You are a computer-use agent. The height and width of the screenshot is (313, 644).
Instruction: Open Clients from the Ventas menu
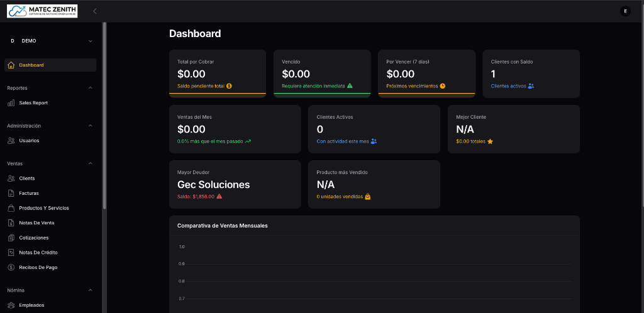[x=27, y=178]
